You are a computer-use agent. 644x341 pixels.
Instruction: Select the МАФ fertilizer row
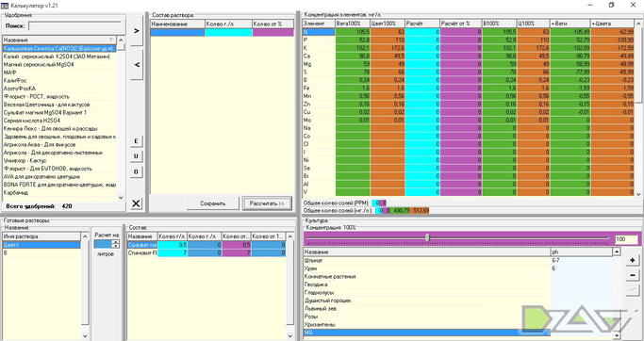(59, 73)
